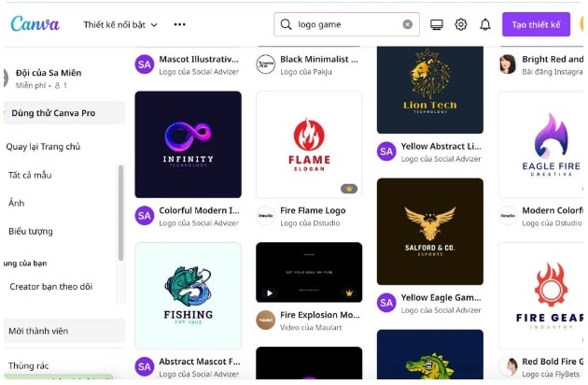Open the three-dot more menu in header
The image size is (588, 385).
[x=179, y=24]
